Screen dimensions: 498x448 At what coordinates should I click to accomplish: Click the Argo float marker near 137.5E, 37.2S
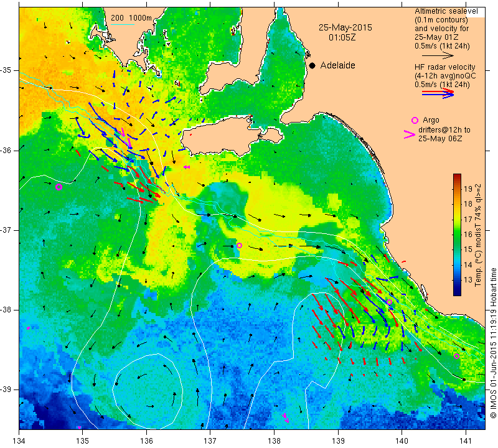point(239,245)
